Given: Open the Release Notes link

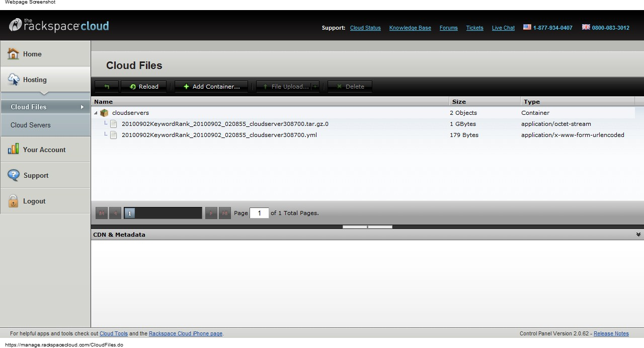Looking at the screenshot, I should (x=611, y=333).
